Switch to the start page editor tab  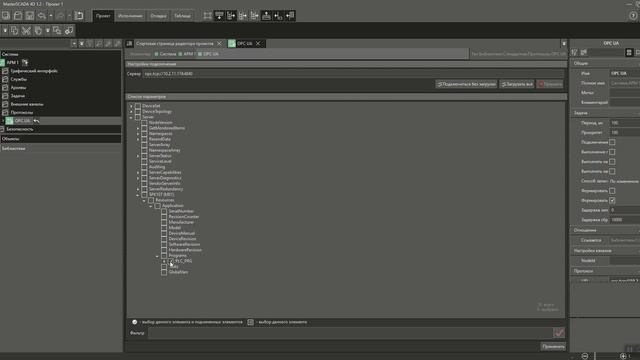pyautogui.click(x=175, y=43)
